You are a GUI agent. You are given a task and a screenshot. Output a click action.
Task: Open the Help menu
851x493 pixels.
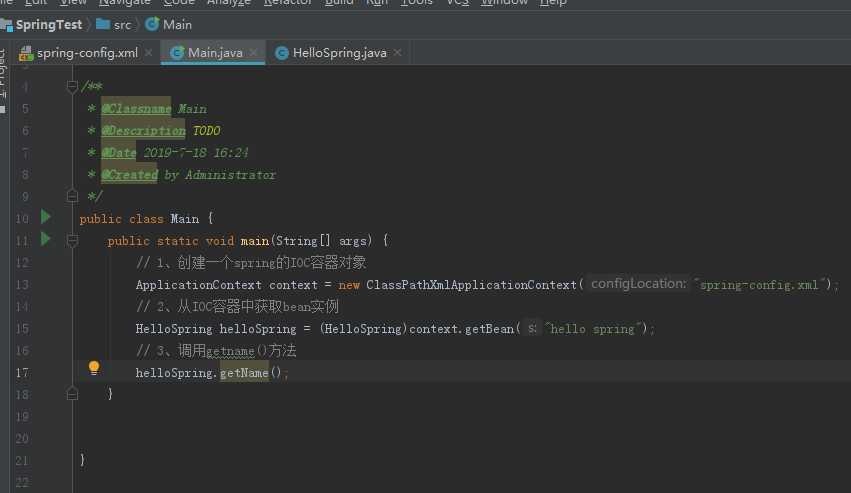pos(553,2)
